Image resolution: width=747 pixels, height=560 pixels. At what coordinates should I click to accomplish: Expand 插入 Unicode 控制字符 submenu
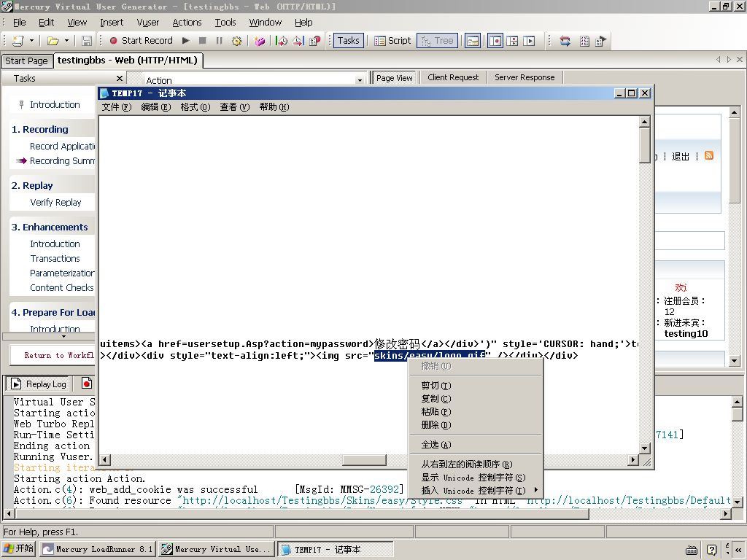coord(476,491)
